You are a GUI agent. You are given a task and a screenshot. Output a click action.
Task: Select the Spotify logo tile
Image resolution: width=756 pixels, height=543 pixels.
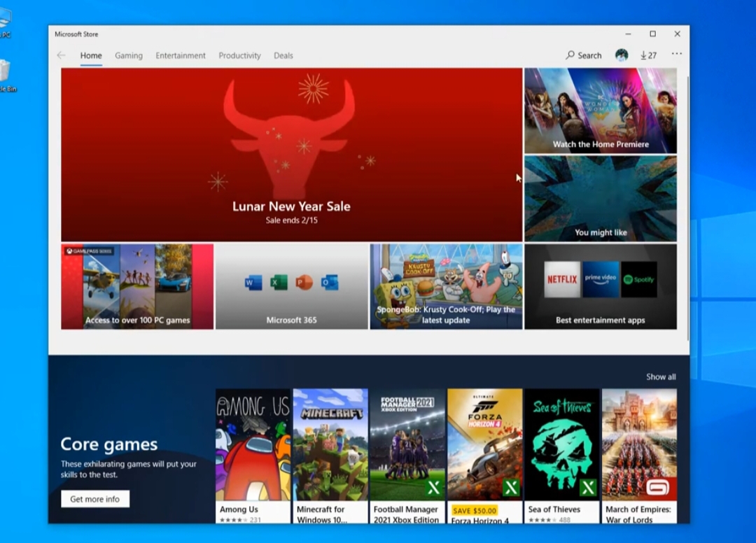tap(639, 279)
